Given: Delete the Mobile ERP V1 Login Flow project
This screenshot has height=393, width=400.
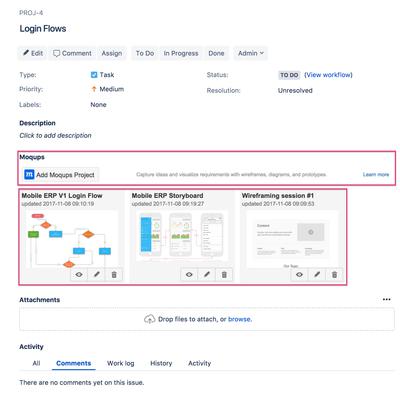Looking at the screenshot, I should pos(114,274).
